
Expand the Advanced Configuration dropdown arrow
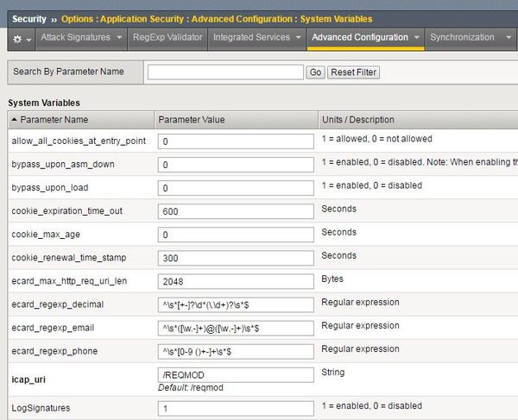(x=416, y=38)
